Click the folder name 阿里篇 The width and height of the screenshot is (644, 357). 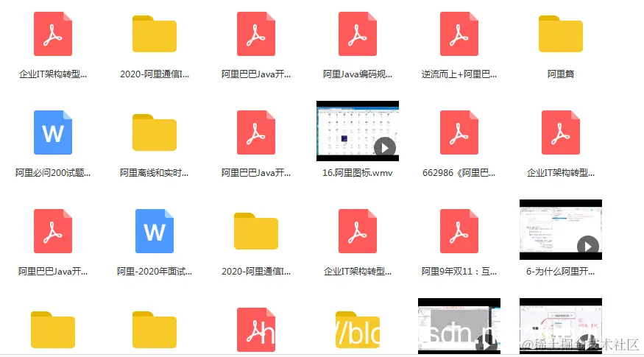click(561, 74)
